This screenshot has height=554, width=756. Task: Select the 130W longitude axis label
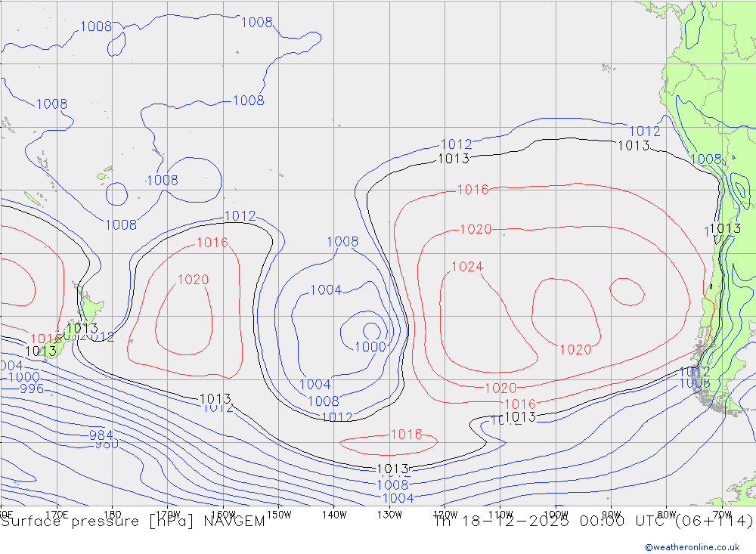coord(389,514)
